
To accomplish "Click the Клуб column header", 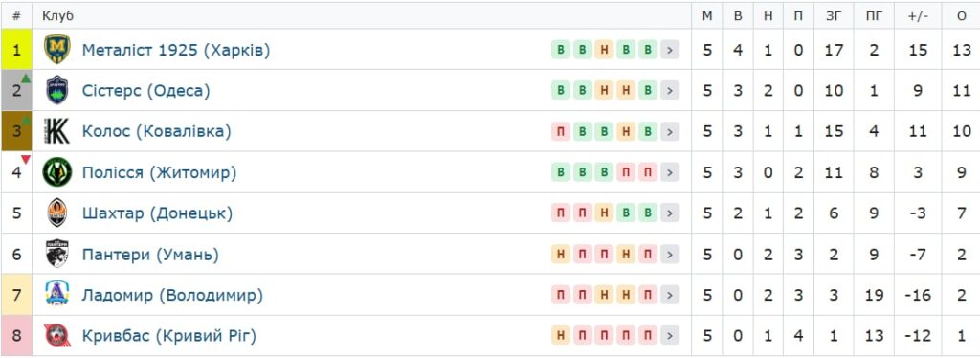I will click(x=58, y=16).
